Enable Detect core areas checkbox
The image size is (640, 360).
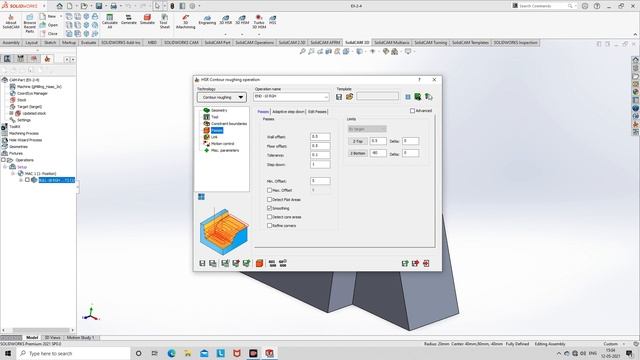pyautogui.click(x=269, y=217)
